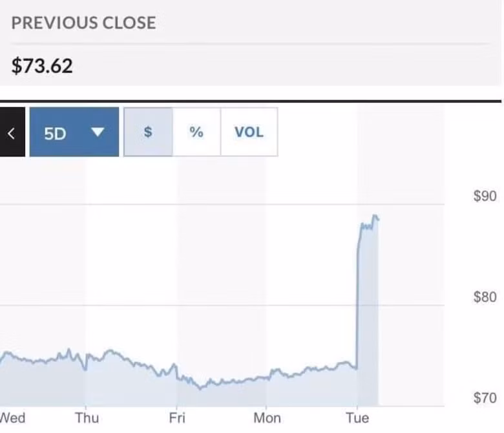Click the $70 price axis label
504x433 pixels.
(x=485, y=398)
